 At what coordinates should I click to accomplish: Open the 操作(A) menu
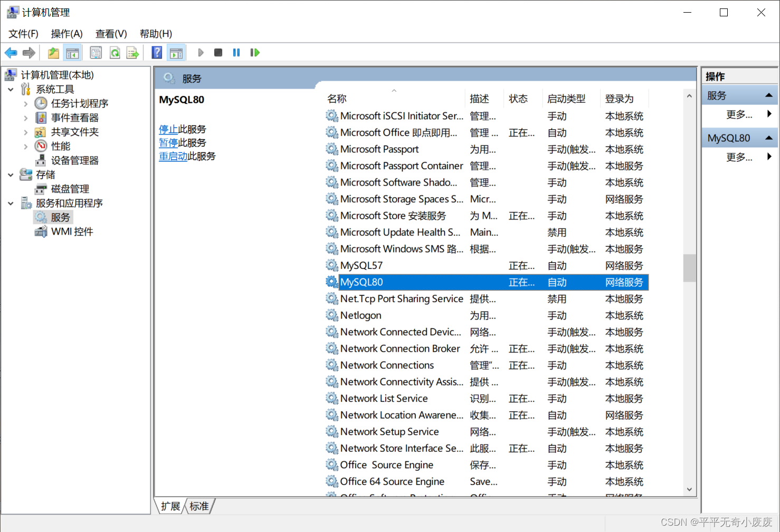pos(66,34)
